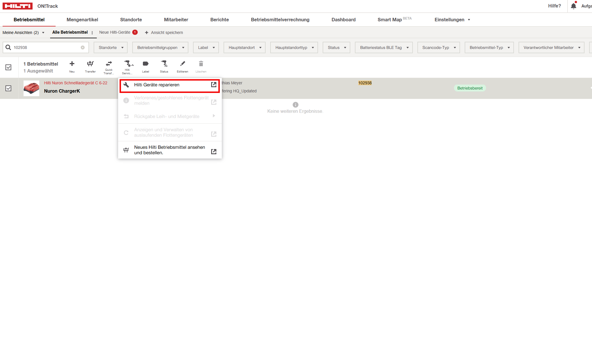The image size is (592, 364).
Task: Open the Betriebsmittelverrechnung tab
Action: coord(280,20)
